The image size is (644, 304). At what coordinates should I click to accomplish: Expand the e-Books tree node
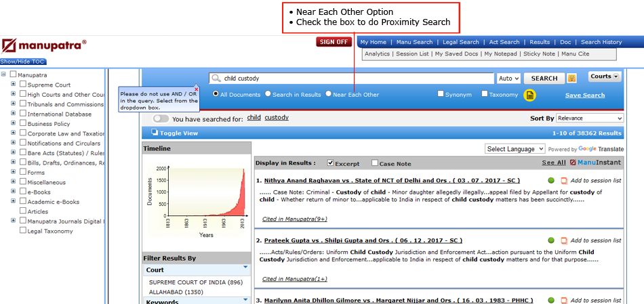13,192
